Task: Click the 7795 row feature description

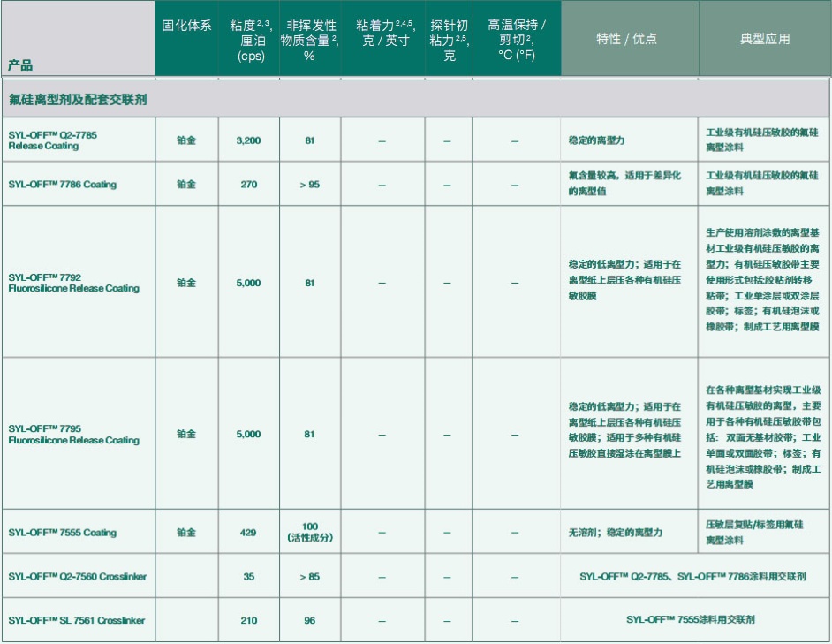Action: [x=624, y=430]
